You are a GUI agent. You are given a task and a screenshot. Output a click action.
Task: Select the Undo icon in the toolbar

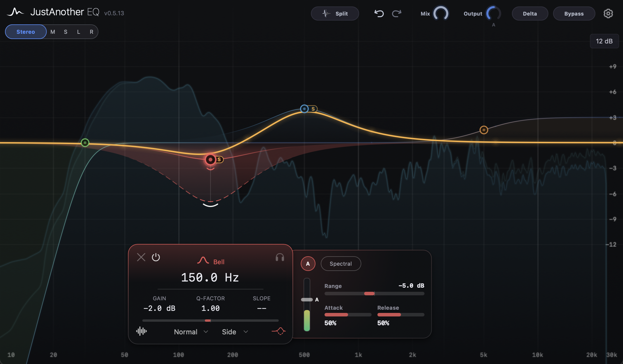coord(379,14)
